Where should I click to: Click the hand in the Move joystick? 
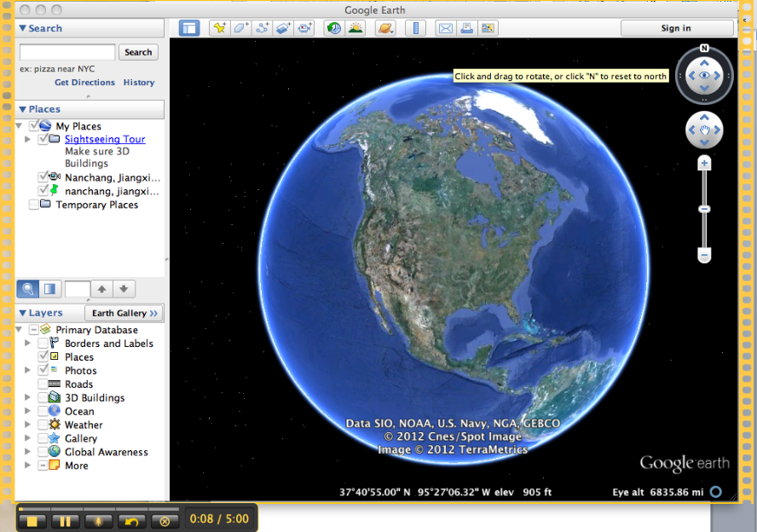click(704, 130)
